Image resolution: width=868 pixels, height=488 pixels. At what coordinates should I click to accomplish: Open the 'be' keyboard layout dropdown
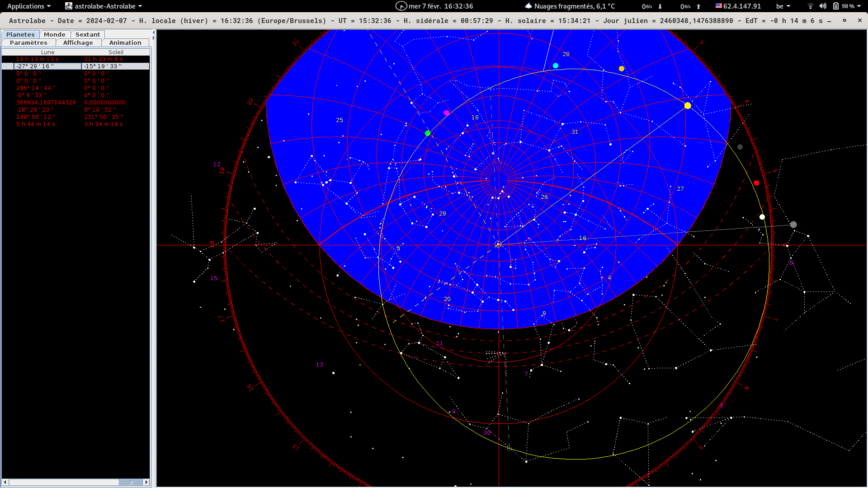coord(783,6)
